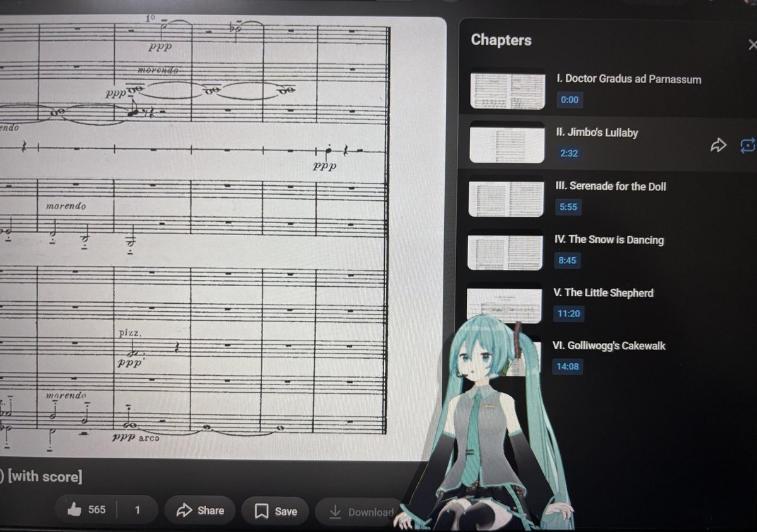Select chapter title II. Jimbo's Lullaby
Image resolution: width=757 pixels, height=532 pixels.
tap(597, 133)
